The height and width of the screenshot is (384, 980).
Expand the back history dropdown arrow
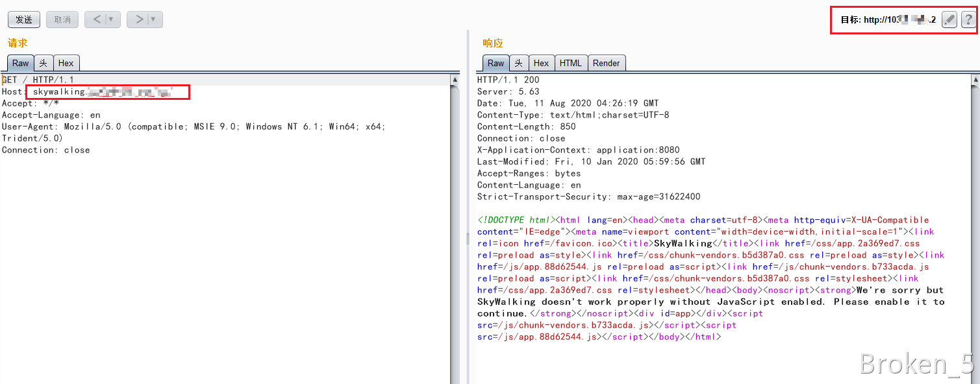(112, 19)
